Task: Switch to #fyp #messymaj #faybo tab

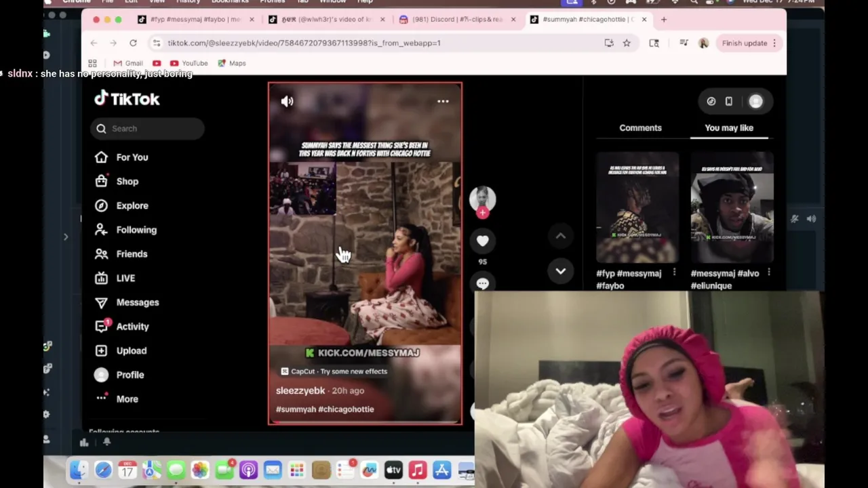Action: coord(195,20)
